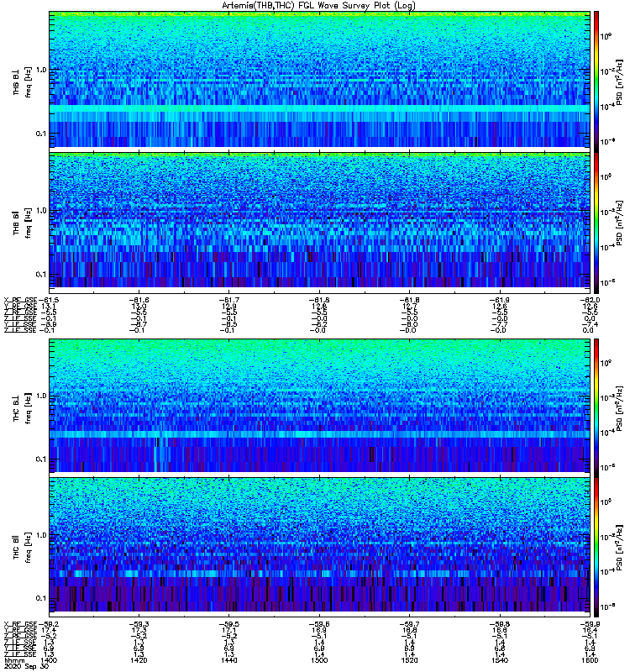630x672 pixels.
Task: Click the THC B-perpendicular freq [Hz] axis label
Action: click(29, 408)
